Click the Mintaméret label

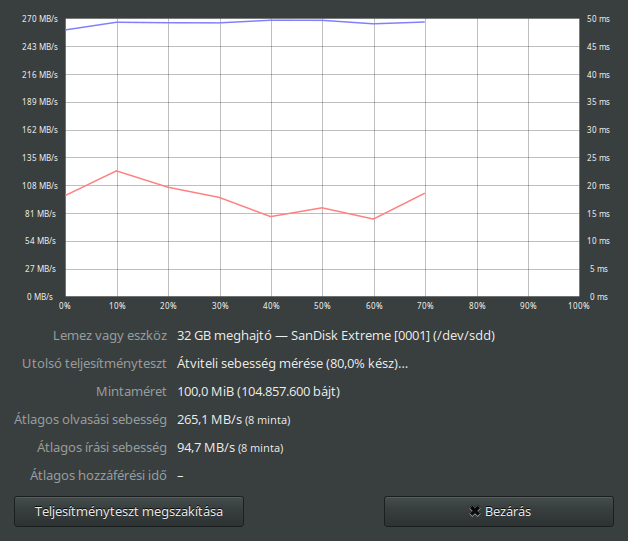pyautogui.click(x=131, y=392)
